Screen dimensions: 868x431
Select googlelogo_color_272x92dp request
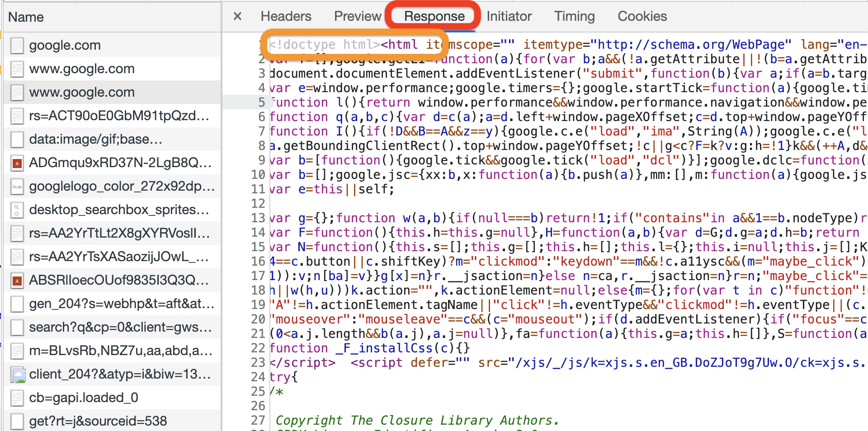click(112, 186)
